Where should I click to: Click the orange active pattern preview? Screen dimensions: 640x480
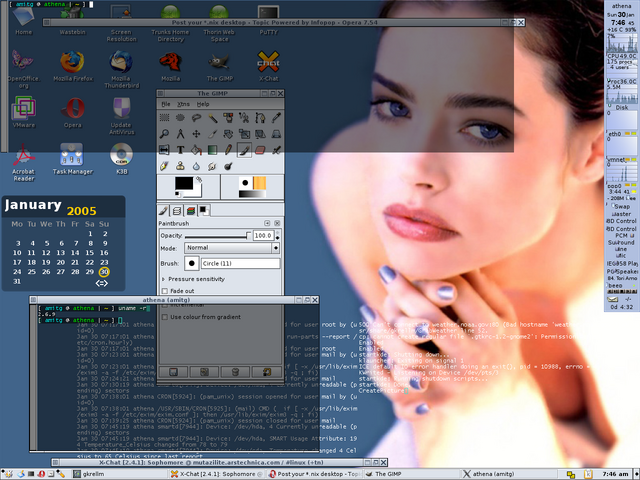click(260, 183)
